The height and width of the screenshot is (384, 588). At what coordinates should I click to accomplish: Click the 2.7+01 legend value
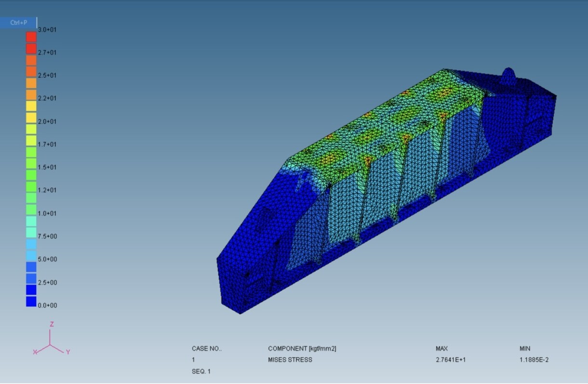click(48, 53)
